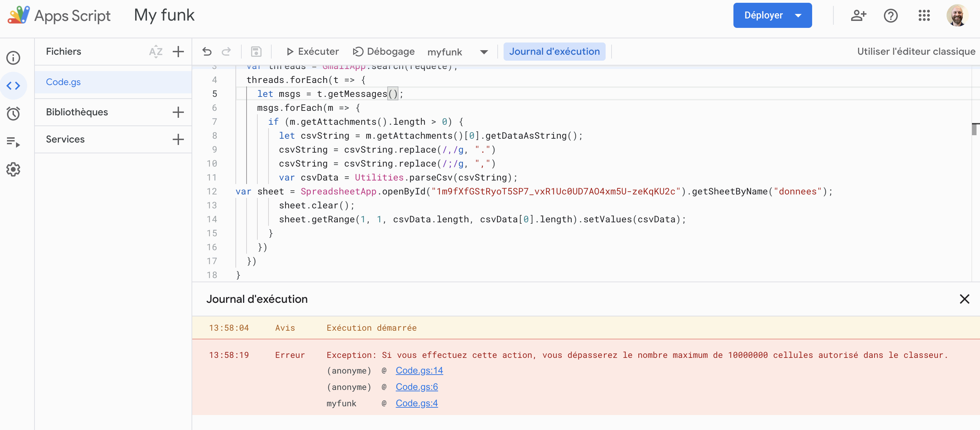Sort files alphabetically with AZ icon

pyautogui.click(x=156, y=51)
